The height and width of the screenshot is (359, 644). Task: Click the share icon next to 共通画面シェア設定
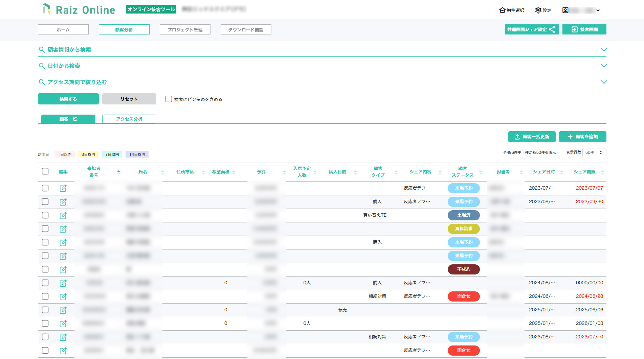pos(553,29)
